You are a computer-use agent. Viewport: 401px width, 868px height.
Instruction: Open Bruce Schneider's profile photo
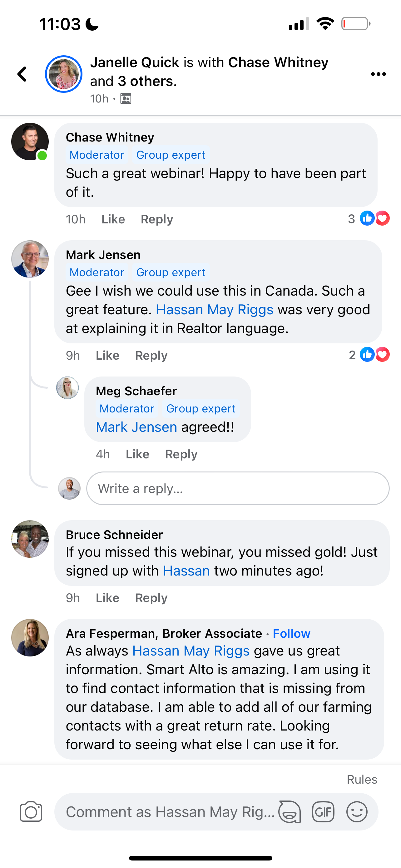tap(30, 539)
